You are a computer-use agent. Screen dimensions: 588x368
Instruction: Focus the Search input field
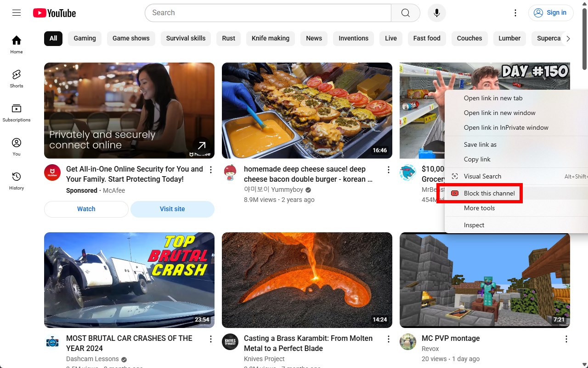(268, 13)
